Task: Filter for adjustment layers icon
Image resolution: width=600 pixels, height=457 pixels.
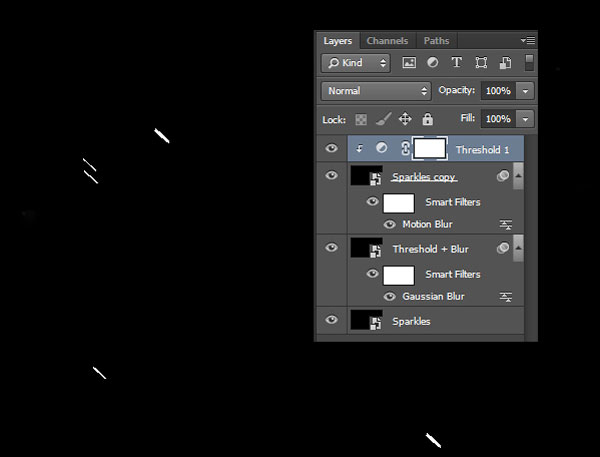Action: (433, 62)
